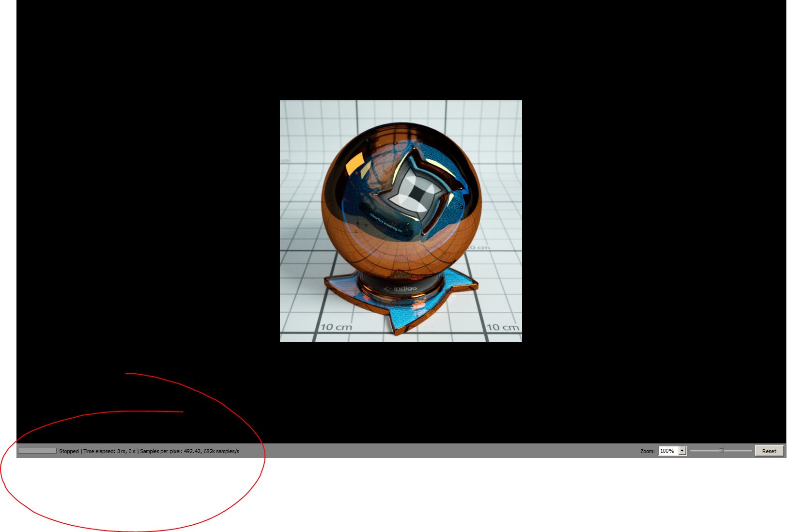Click the Reset zoom button
The image size is (787, 532).
(x=769, y=451)
